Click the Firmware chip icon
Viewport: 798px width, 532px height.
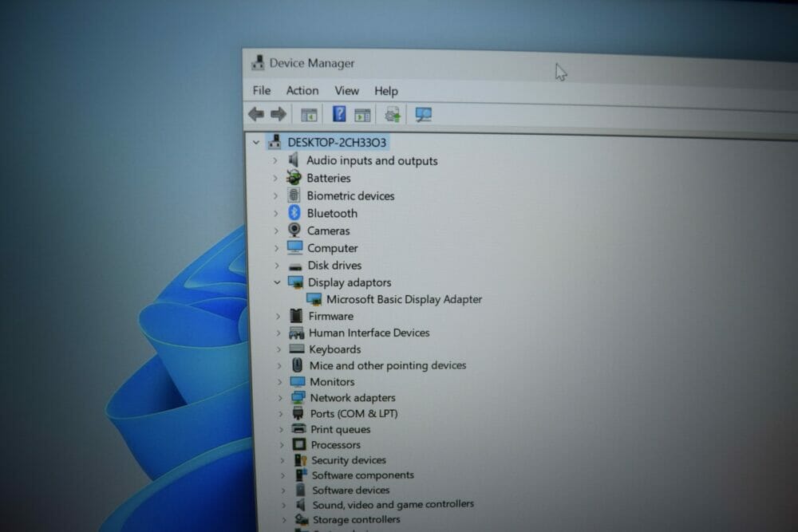(296, 315)
